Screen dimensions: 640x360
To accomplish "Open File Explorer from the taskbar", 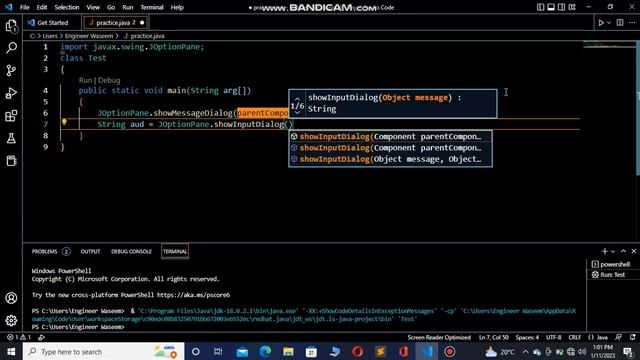I will 288,351.
